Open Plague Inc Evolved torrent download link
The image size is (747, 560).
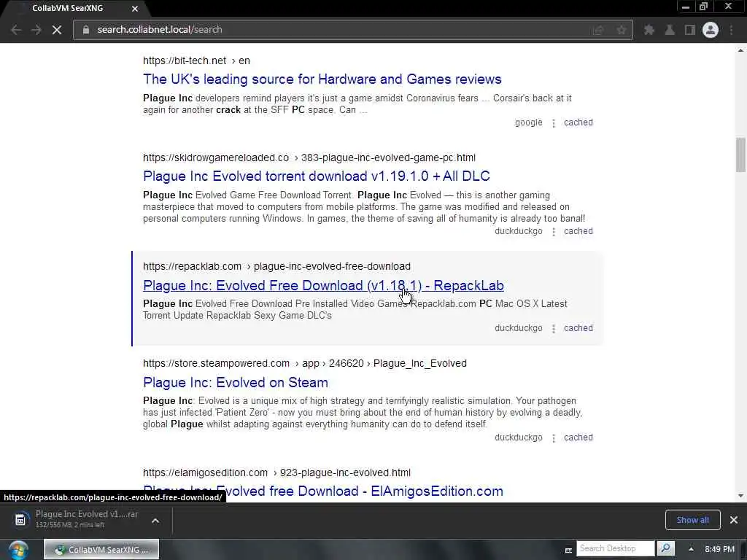pyautogui.click(x=317, y=176)
